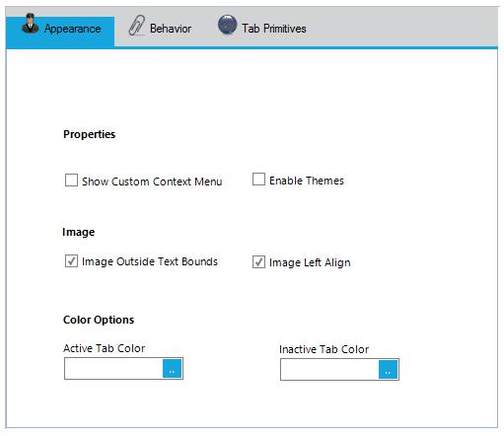Viewport: 504px width, 436px height.
Task: Click the Color Options heading
Action: pos(99,320)
